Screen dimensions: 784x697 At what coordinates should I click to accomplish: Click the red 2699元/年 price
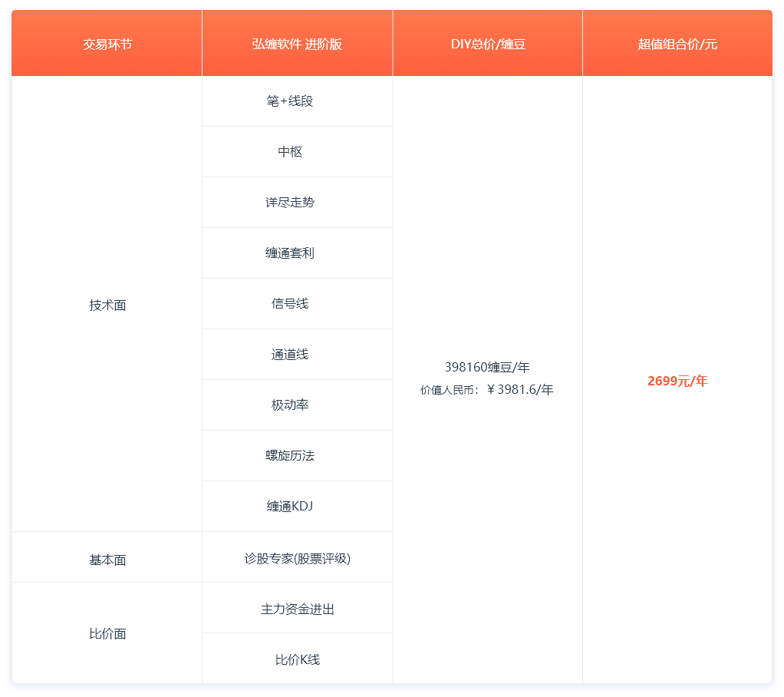(x=677, y=381)
